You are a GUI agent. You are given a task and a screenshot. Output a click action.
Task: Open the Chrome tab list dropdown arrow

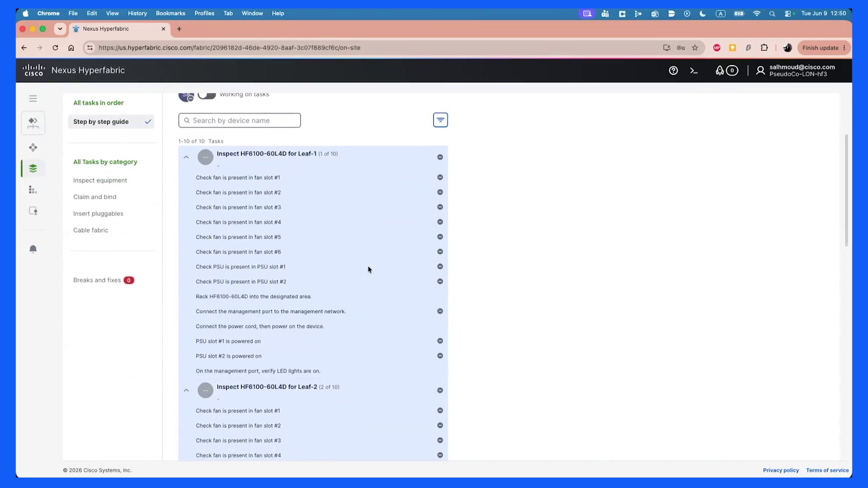click(x=60, y=29)
